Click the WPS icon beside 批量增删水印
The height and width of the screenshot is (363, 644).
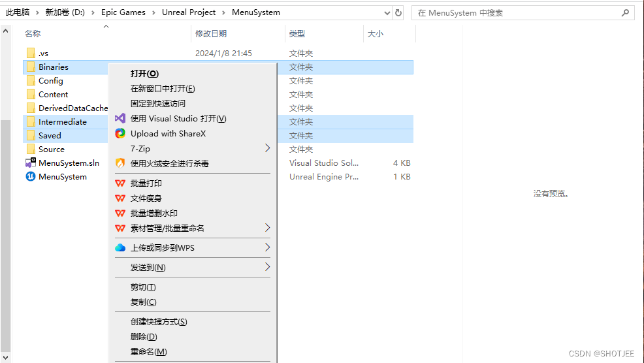[120, 213]
